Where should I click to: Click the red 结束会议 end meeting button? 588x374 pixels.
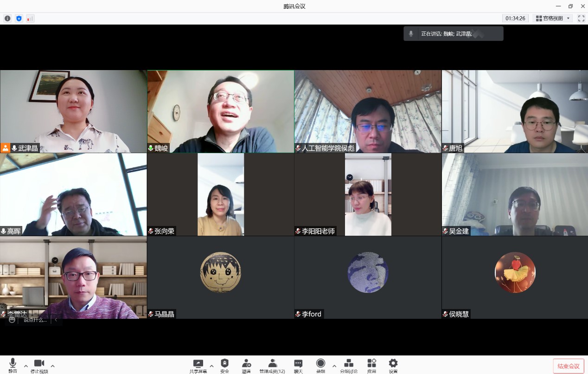point(568,366)
